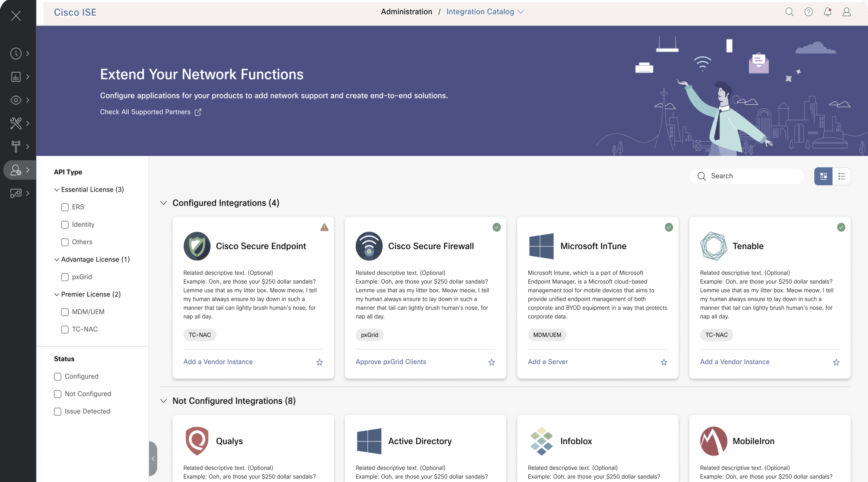The height and width of the screenshot is (482, 868).
Task: Favorite Microsoft InTune with the star
Action: tap(664, 362)
